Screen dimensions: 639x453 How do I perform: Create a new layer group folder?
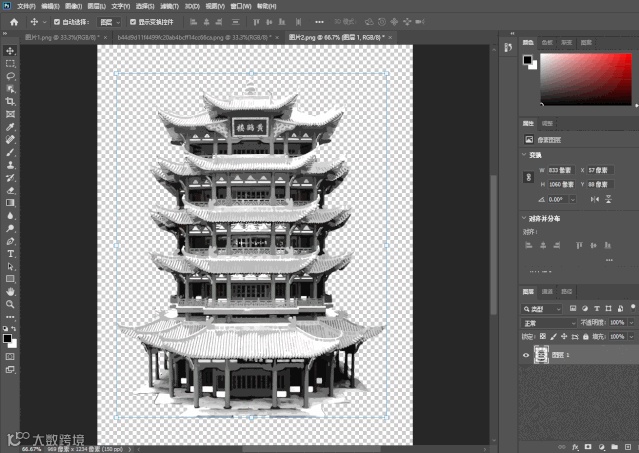tap(614, 447)
